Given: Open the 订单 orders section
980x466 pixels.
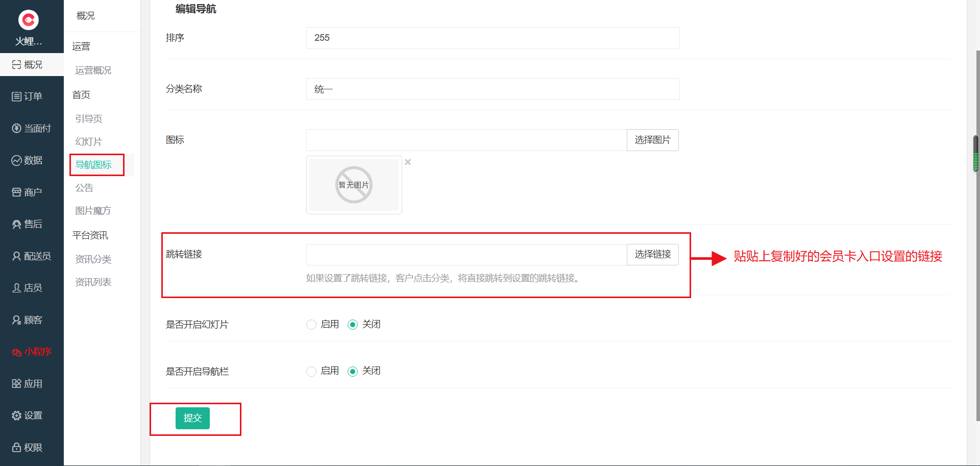Looking at the screenshot, I should tap(32, 96).
